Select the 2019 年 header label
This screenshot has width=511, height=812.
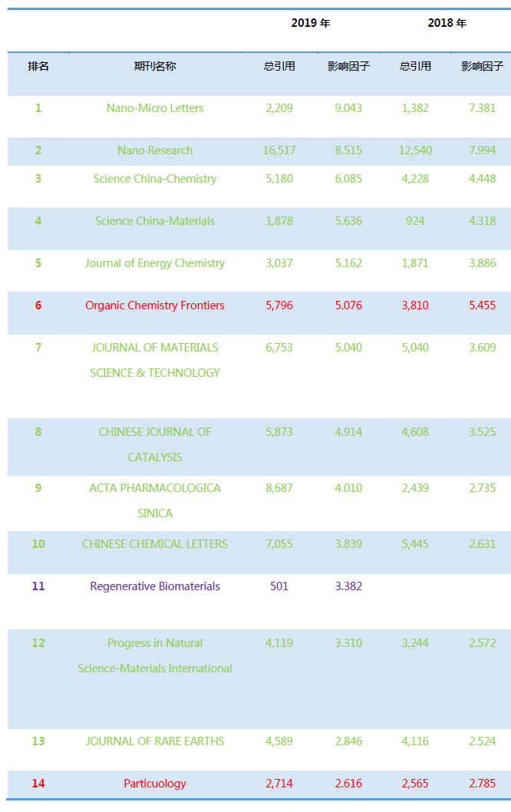(x=311, y=23)
